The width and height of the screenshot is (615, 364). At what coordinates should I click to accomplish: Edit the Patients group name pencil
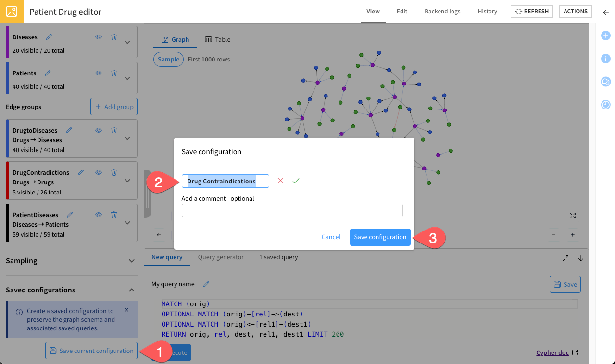48,73
